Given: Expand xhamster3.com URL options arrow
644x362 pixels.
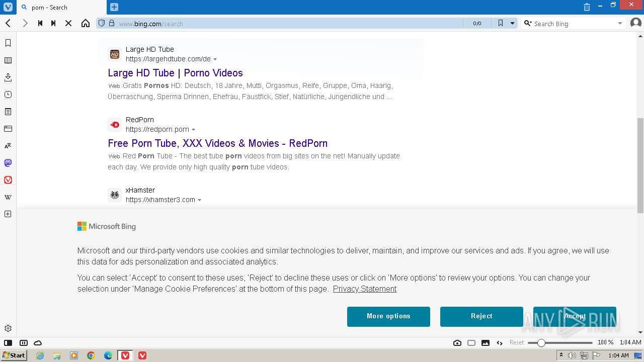Looking at the screenshot, I should click(x=200, y=200).
